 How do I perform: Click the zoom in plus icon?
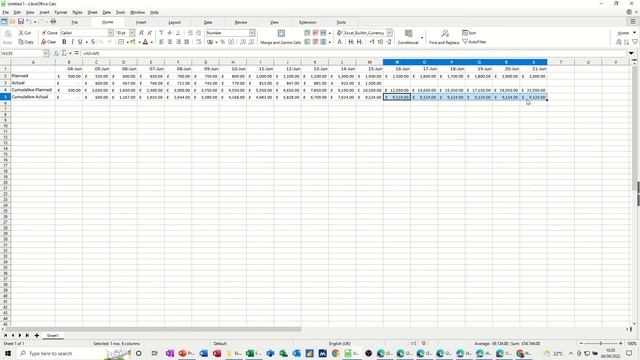tap(620, 344)
